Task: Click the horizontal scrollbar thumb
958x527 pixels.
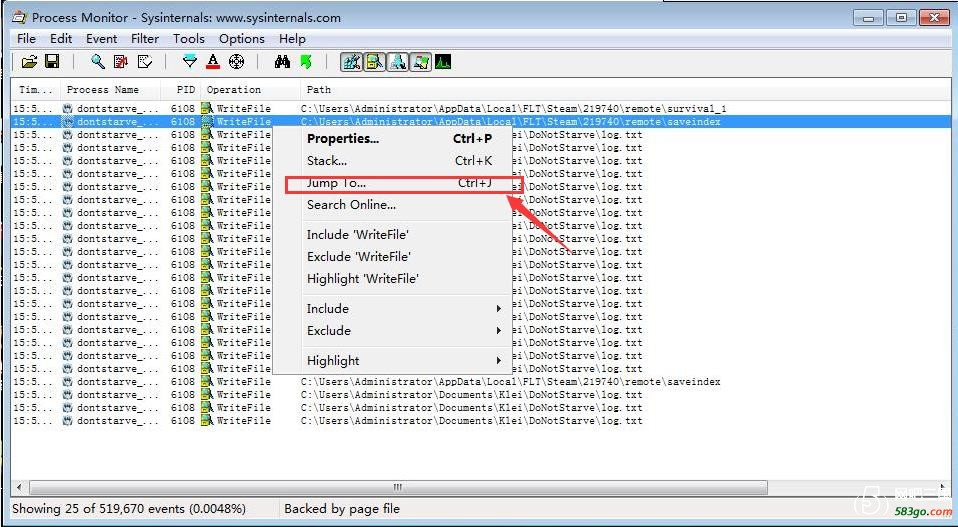Action: click(x=398, y=487)
